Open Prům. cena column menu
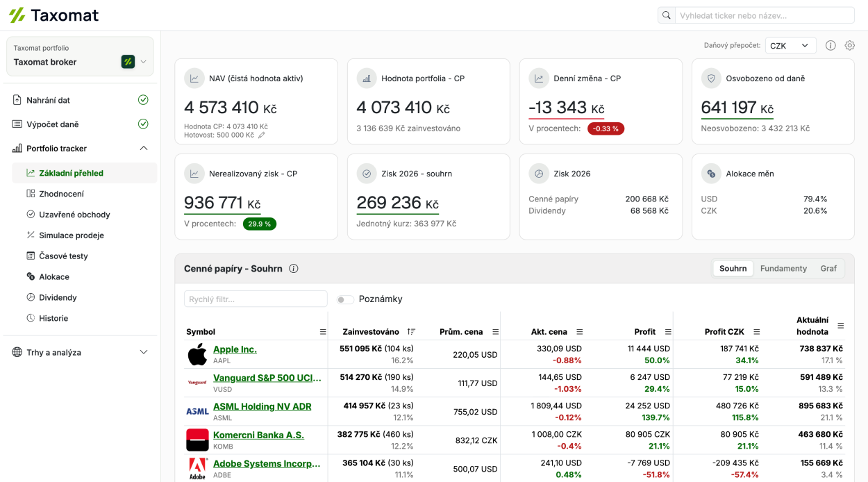The image size is (868, 482). pos(495,332)
